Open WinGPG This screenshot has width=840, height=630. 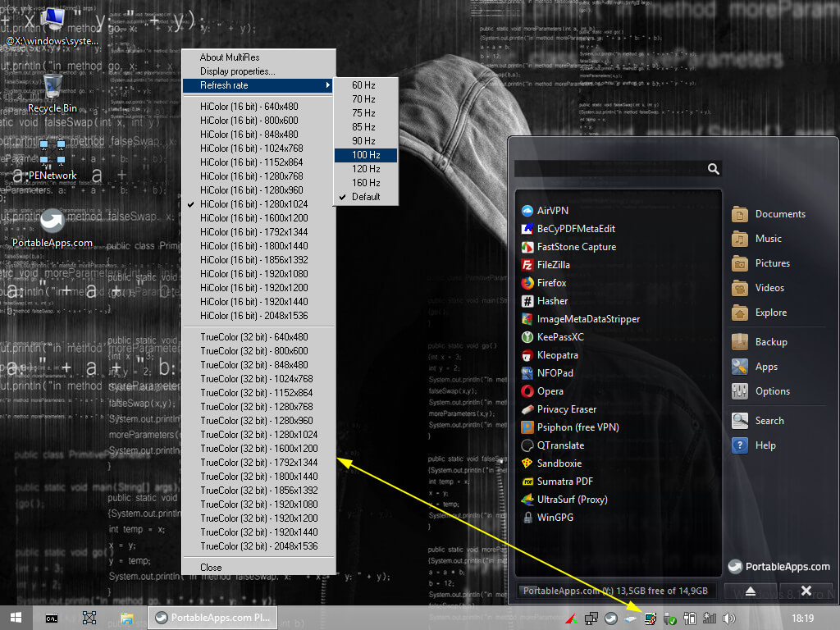pos(547,518)
